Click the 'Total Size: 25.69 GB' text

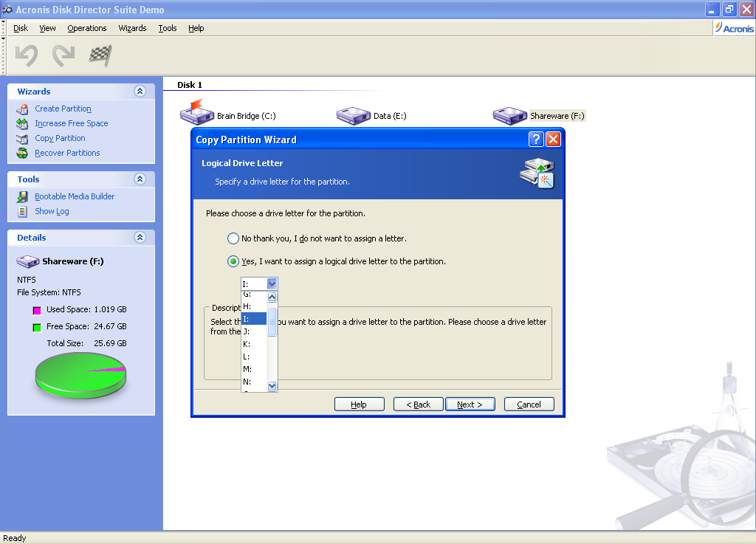point(87,343)
